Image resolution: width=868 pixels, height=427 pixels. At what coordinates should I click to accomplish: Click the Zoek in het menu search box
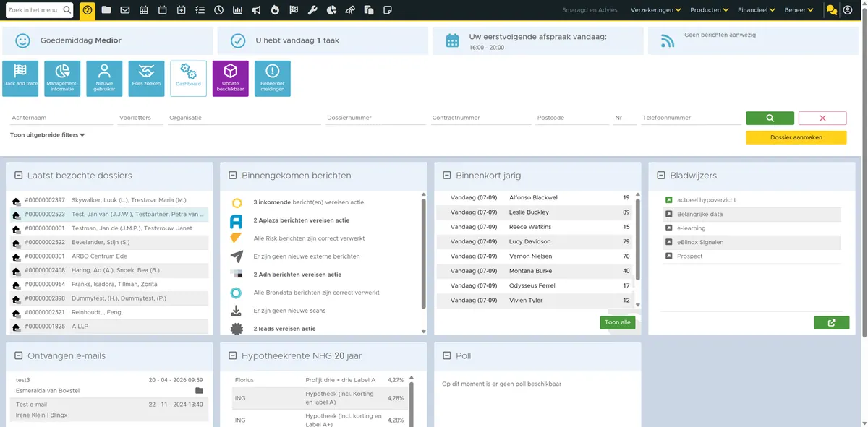click(39, 10)
